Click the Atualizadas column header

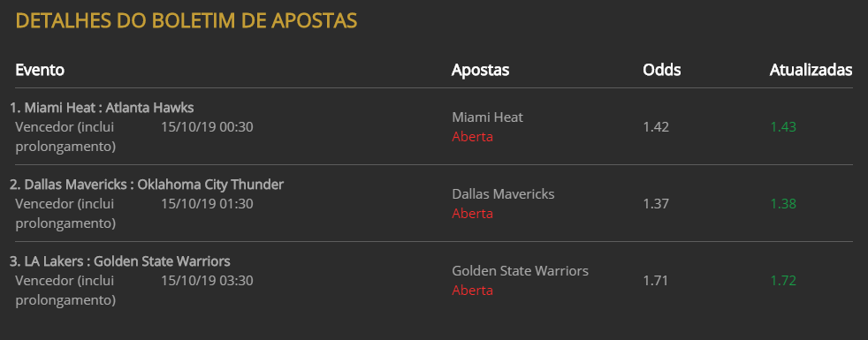click(811, 71)
